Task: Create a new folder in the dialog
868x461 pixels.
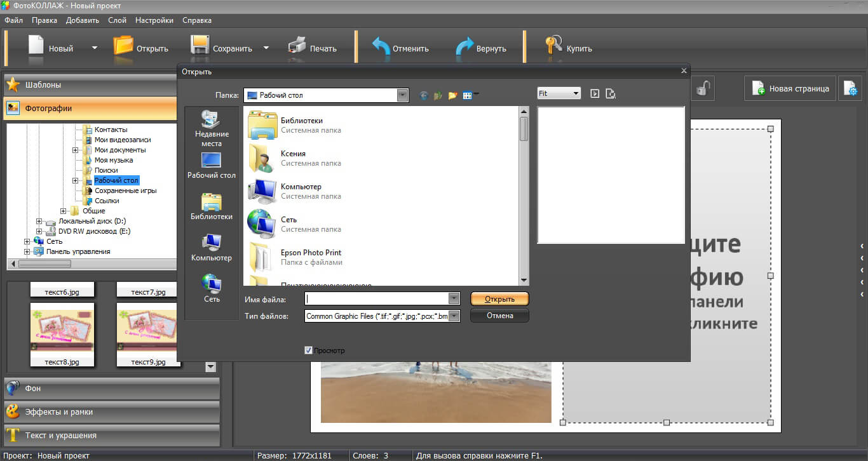Action: coord(452,95)
